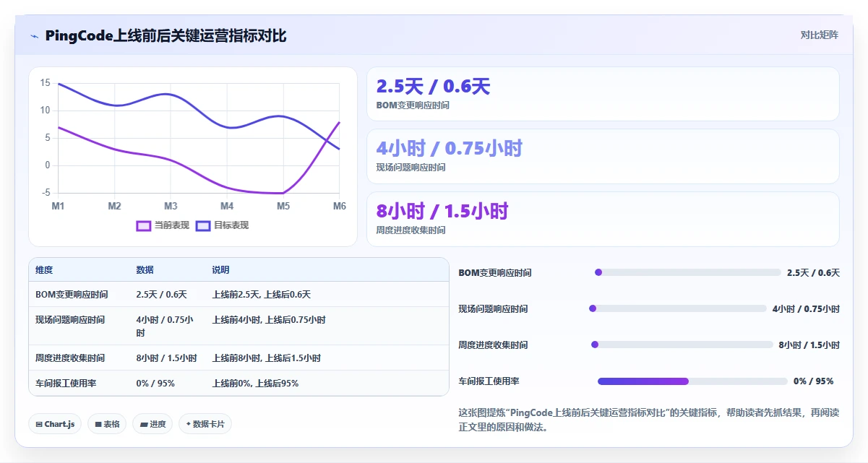868x463 pixels.
Task: Click the BOM变更响应时间 progress bar
Action: (x=687, y=272)
